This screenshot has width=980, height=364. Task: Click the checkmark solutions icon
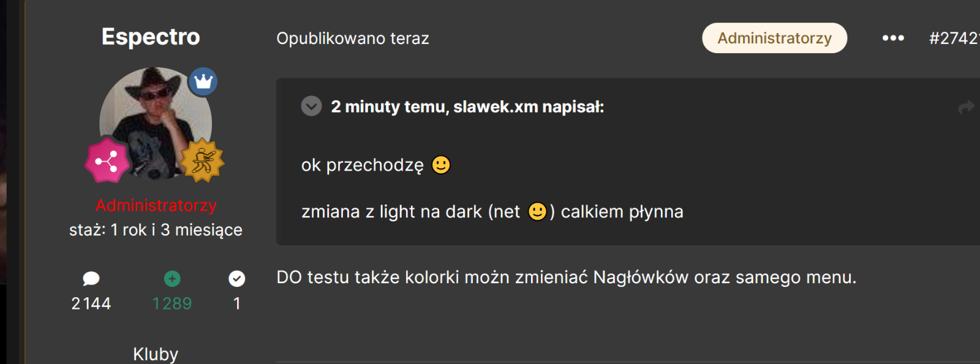237,279
